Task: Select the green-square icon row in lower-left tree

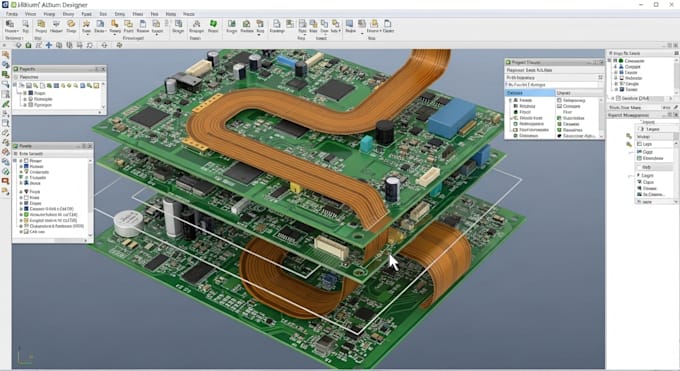Action: pos(51,214)
